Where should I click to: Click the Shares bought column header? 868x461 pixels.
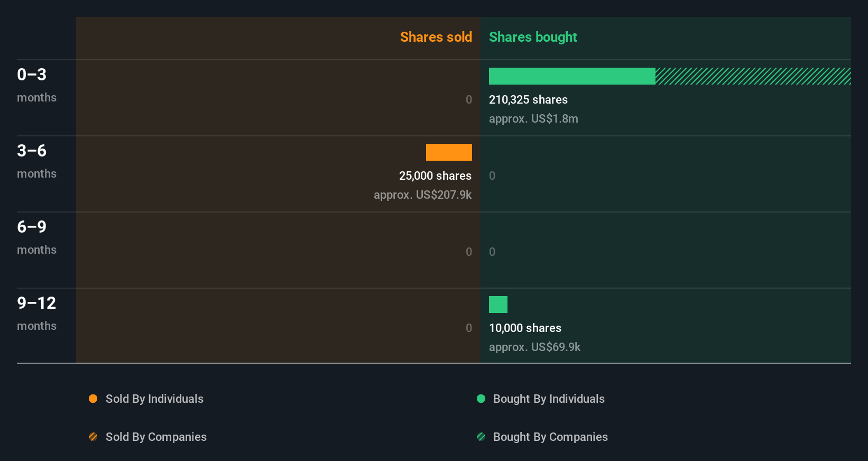coord(533,37)
